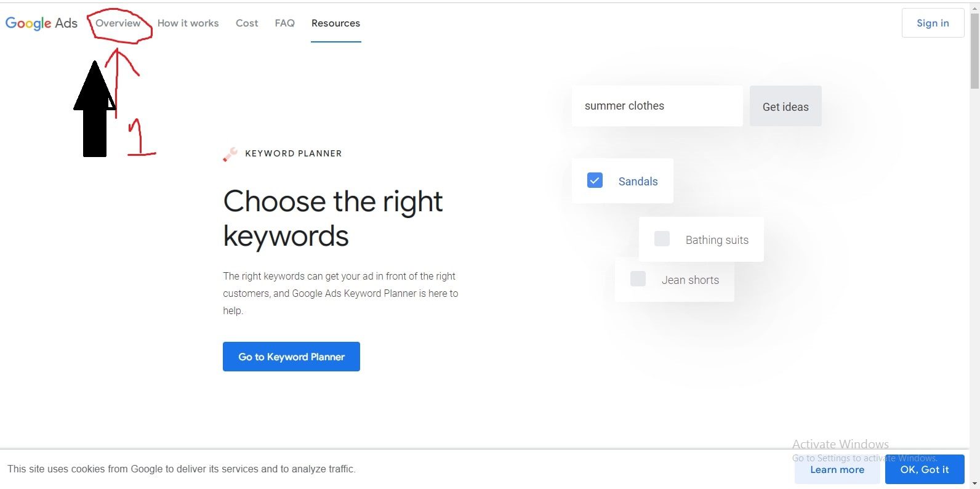Select the Resources tab
Screen dimensions: 980x489
[x=335, y=23]
